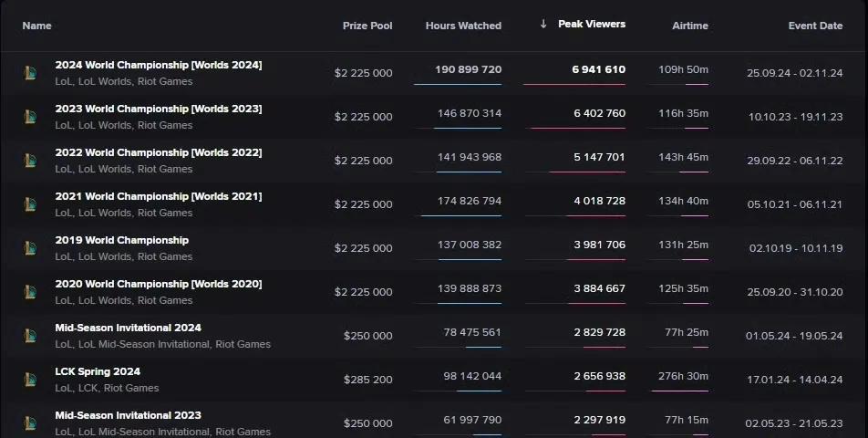
Task: Click the hours watched bar under 146 870 314
Action: tap(467, 129)
